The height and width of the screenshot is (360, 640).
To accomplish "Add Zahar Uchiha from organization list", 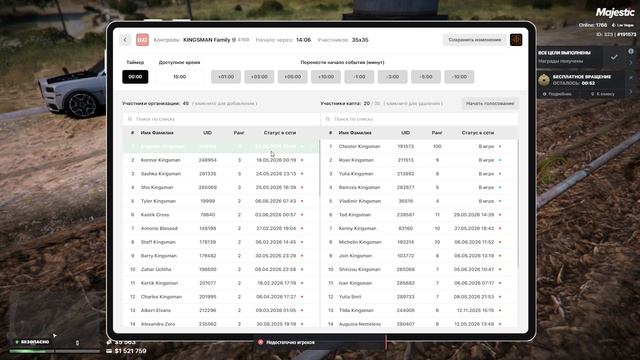I will pos(221,269).
